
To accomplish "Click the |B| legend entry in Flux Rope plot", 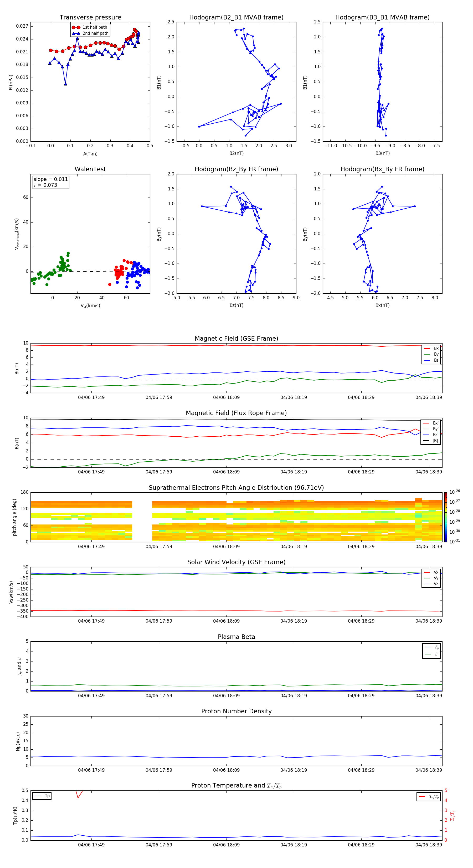I will tap(431, 441).
